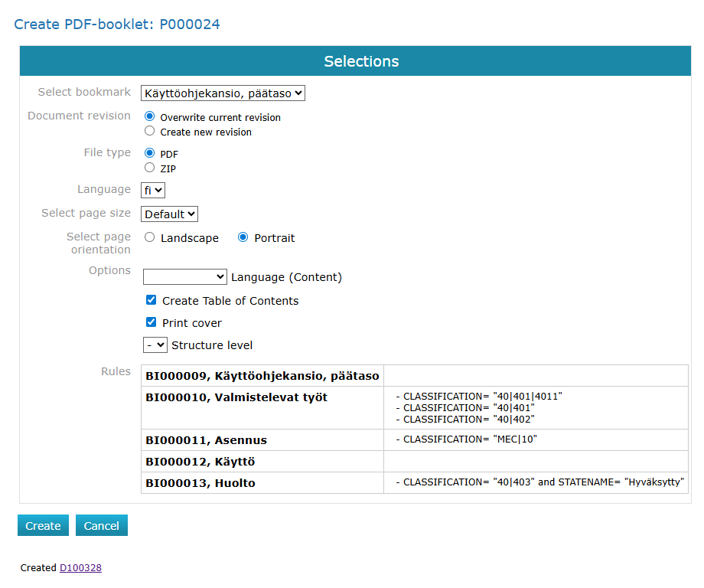This screenshot has width=704, height=588.
Task: Open the Structure level dropdown
Action: (155, 345)
